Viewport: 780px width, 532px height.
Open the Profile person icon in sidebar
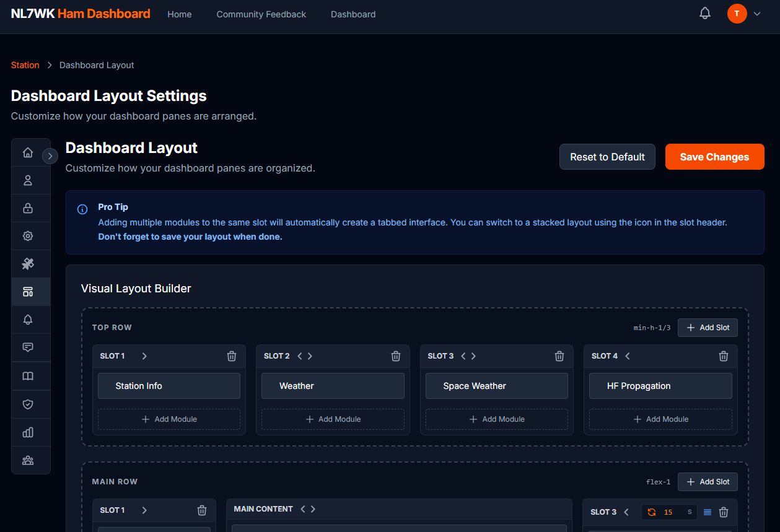tap(28, 181)
